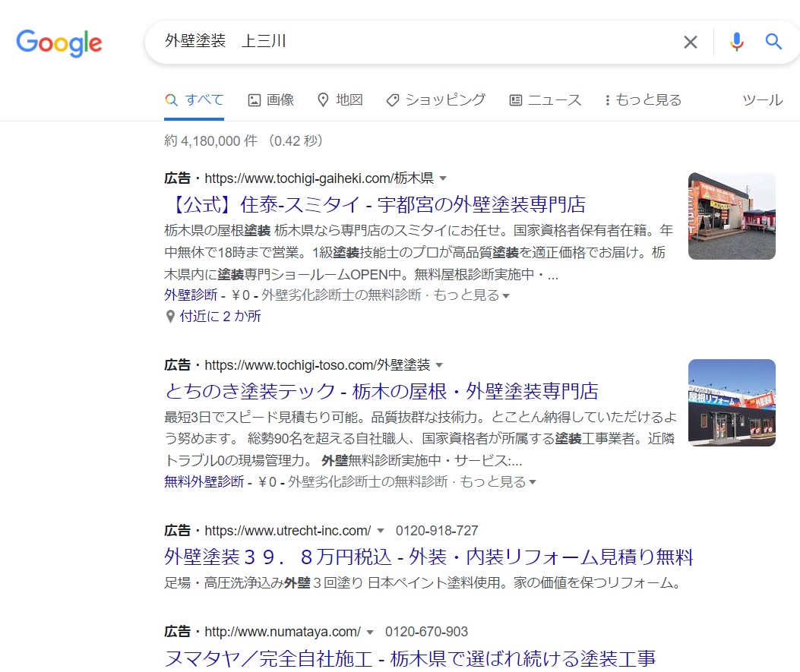Click the スミタイ storefront thumbnail
This screenshot has width=800, height=672.
[732, 216]
